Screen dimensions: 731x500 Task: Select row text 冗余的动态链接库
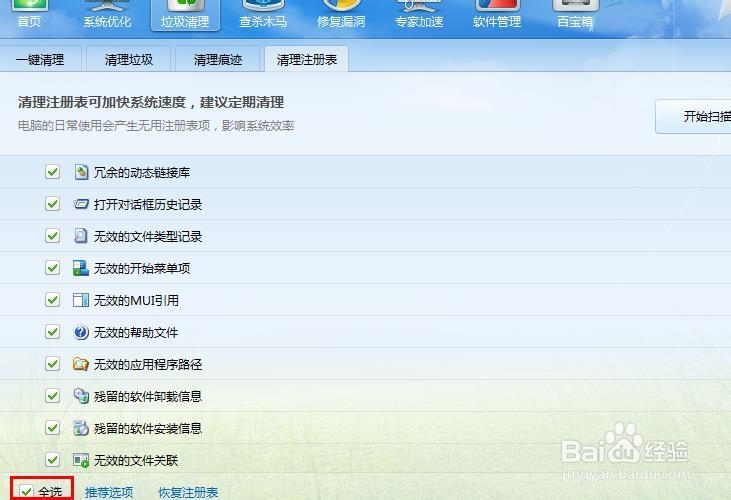point(142,172)
